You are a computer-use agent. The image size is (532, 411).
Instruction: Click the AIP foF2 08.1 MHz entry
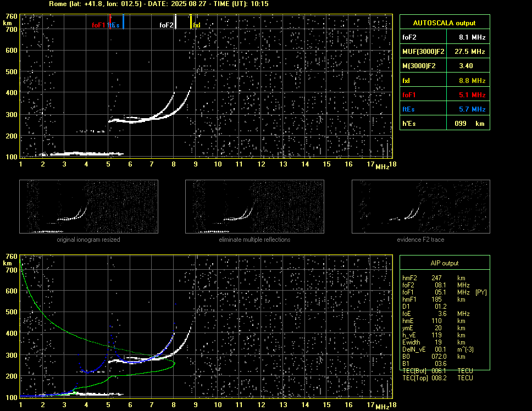436,285
